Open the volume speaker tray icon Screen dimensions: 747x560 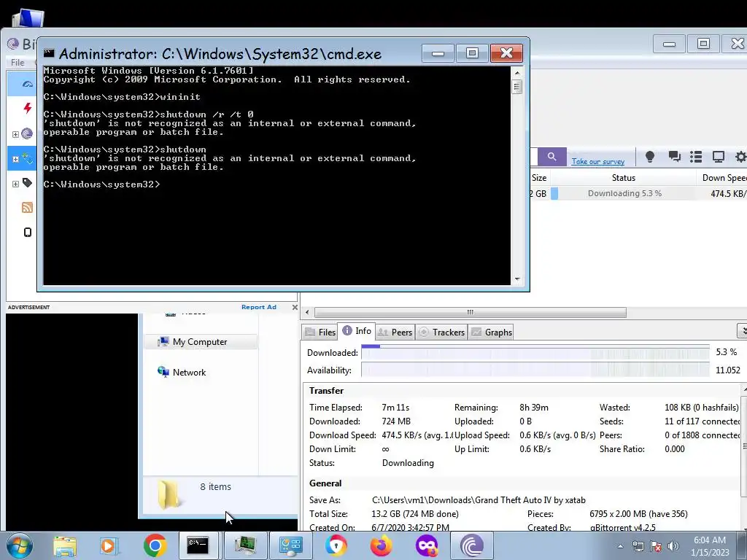click(x=673, y=546)
